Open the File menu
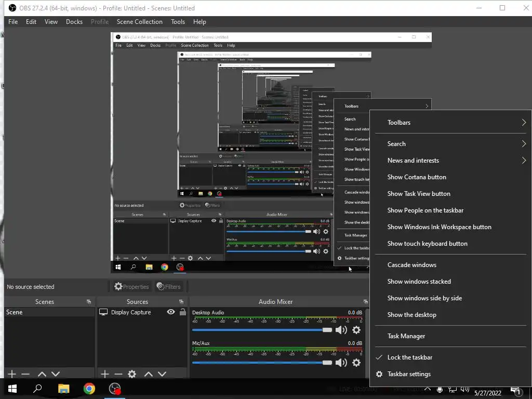The image size is (532, 399). click(13, 22)
